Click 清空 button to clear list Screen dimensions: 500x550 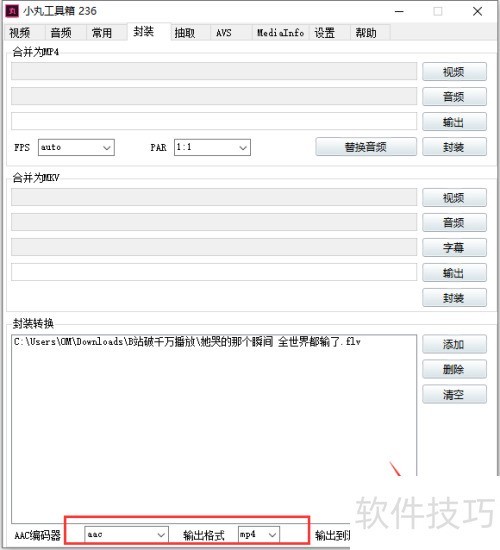click(454, 395)
